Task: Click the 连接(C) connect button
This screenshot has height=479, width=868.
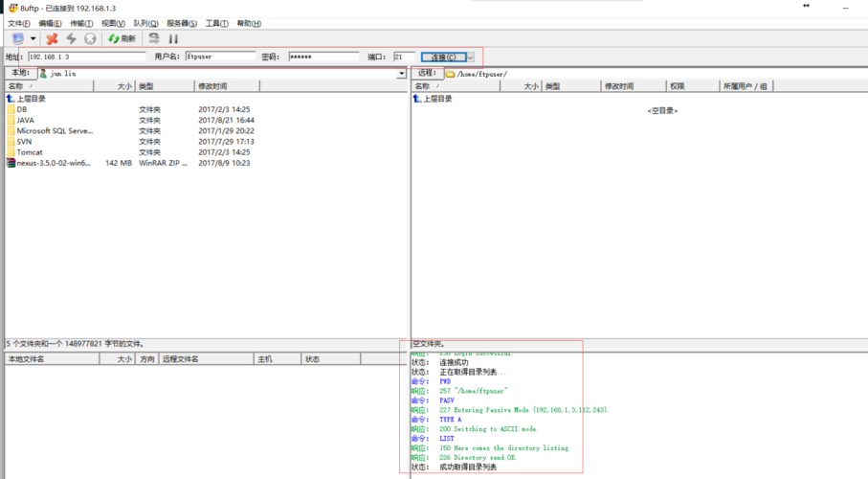Action: point(443,57)
